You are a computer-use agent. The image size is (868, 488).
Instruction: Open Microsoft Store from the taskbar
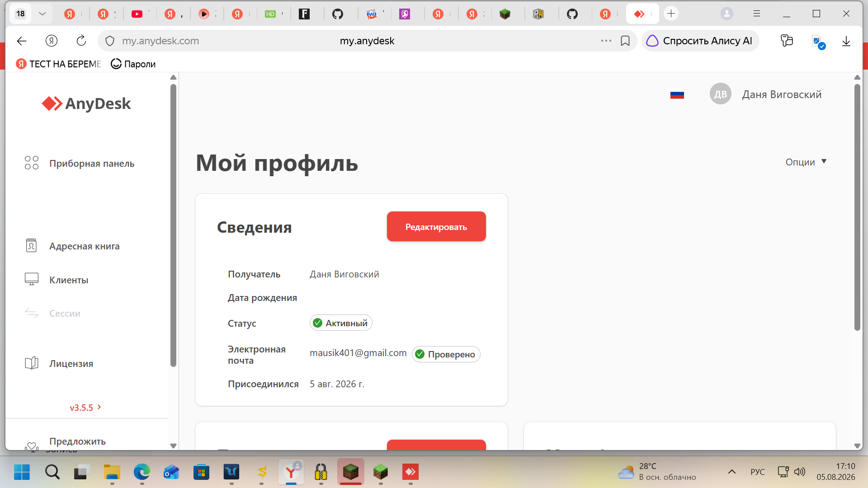pos(201,472)
